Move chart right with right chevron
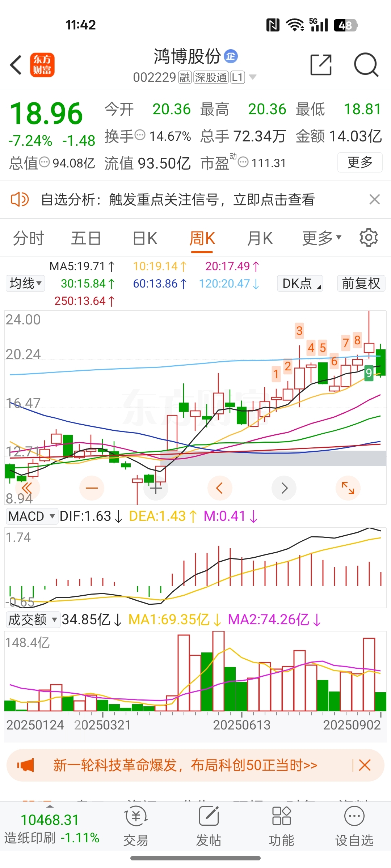This screenshot has width=391, height=868. [x=284, y=488]
